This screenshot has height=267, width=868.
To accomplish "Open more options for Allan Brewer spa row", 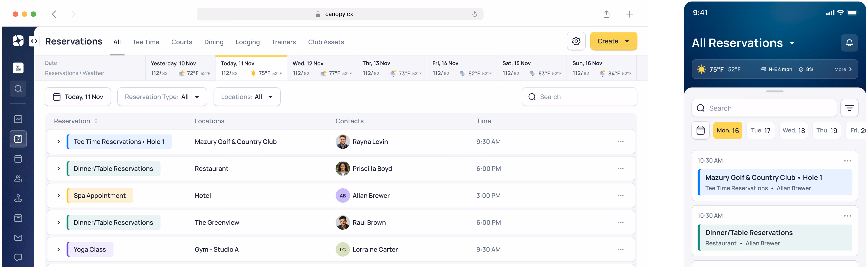I will tap(621, 196).
